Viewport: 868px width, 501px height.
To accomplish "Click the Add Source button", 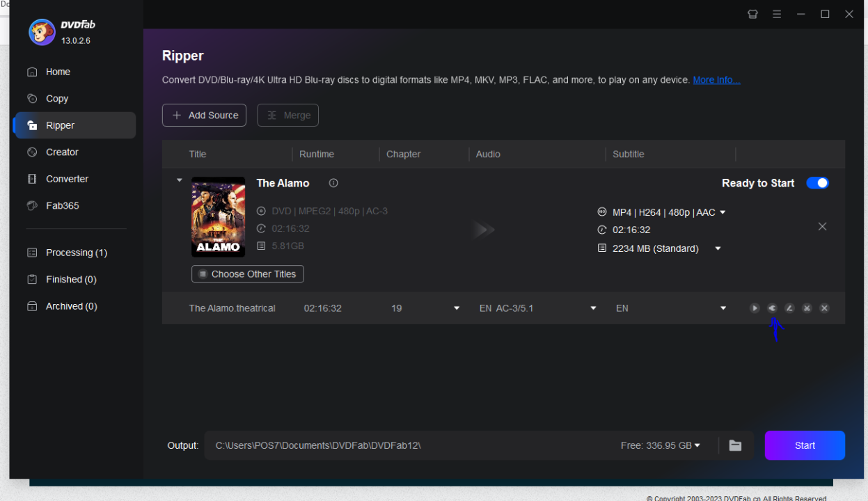I will (x=205, y=116).
